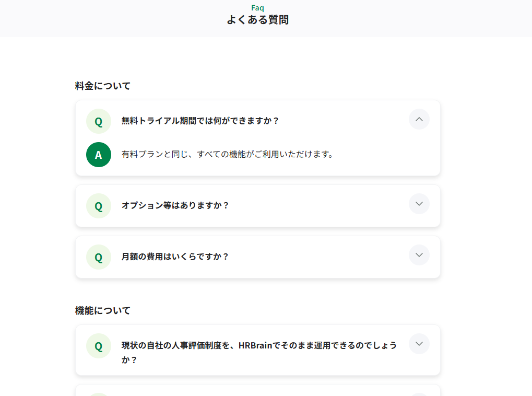The image size is (532, 396).
Task: Open question about HRBrain 人事評価制度 運用
Action: [259, 352]
